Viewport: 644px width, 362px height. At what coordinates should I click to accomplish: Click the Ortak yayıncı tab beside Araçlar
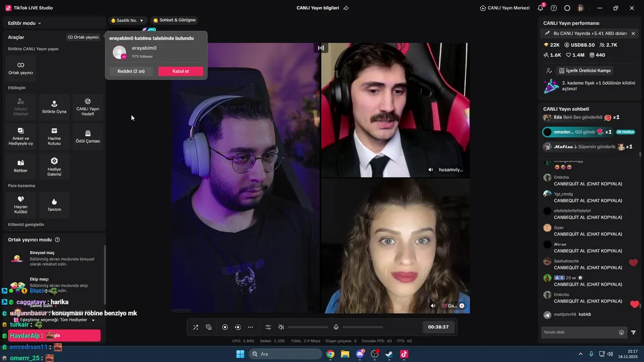click(x=84, y=37)
